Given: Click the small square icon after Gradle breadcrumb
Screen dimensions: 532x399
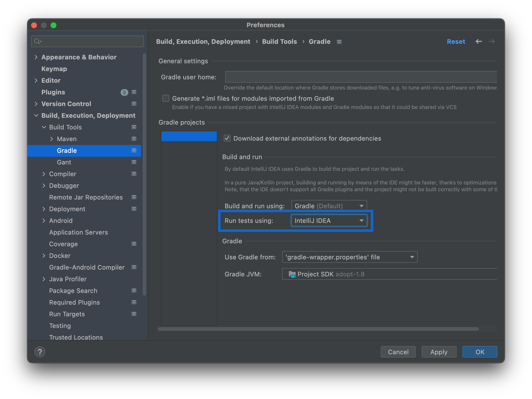Looking at the screenshot, I should [x=339, y=42].
